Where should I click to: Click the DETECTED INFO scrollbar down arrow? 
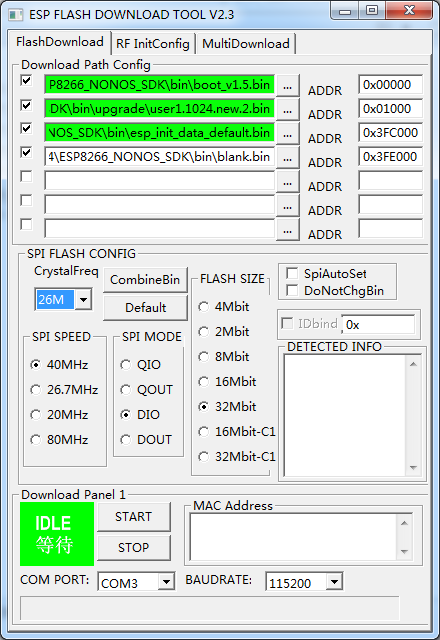click(x=413, y=468)
